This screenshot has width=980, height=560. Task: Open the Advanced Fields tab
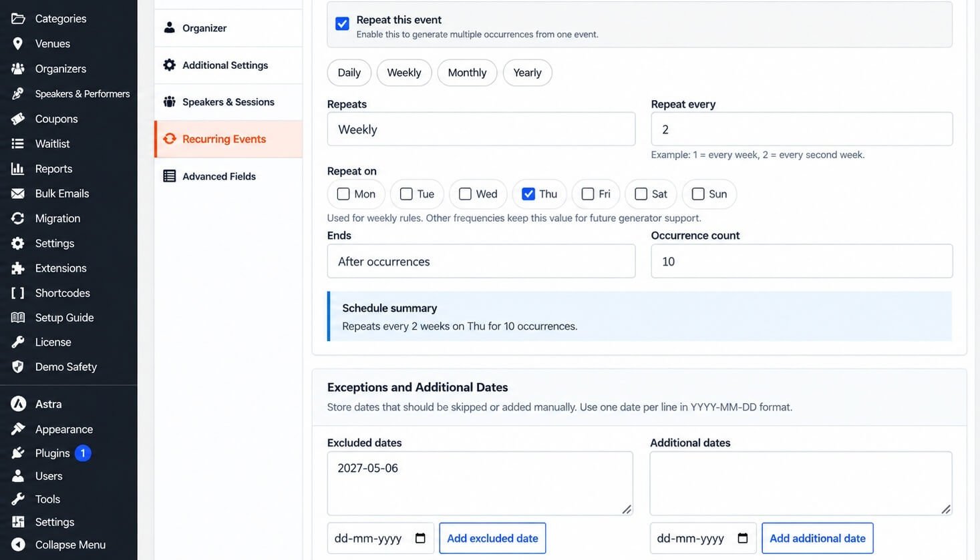coord(228,176)
